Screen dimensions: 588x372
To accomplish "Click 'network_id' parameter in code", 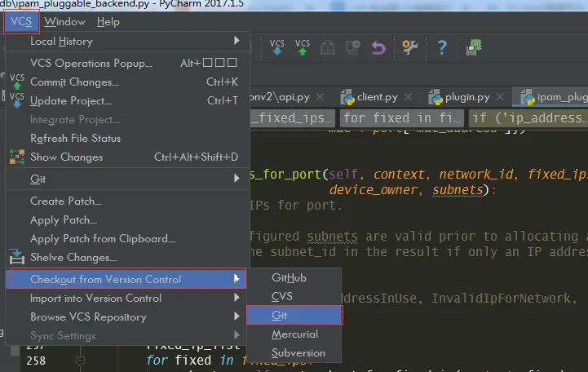I will coord(476,175).
